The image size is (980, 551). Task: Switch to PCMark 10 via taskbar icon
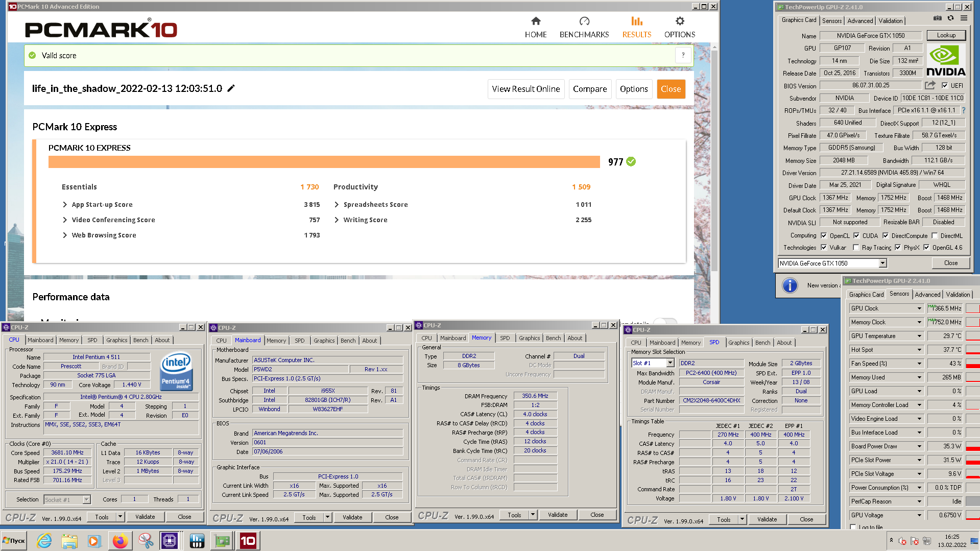pyautogui.click(x=248, y=540)
